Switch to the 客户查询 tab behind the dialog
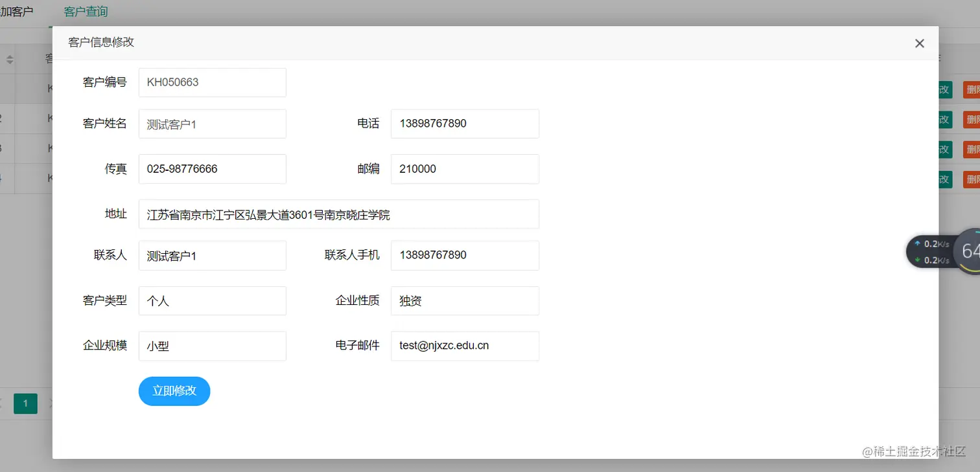Viewport: 980px width, 472px height. pyautogui.click(x=86, y=12)
